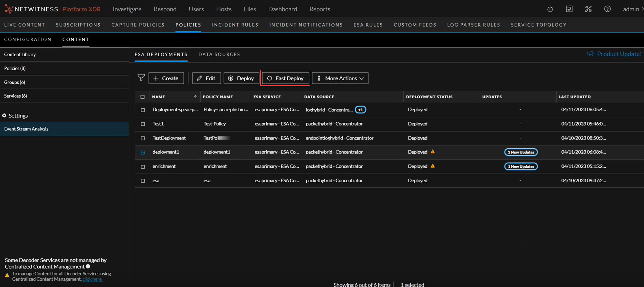Select the checkbox for the Test1 row

pyautogui.click(x=143, y=124)
